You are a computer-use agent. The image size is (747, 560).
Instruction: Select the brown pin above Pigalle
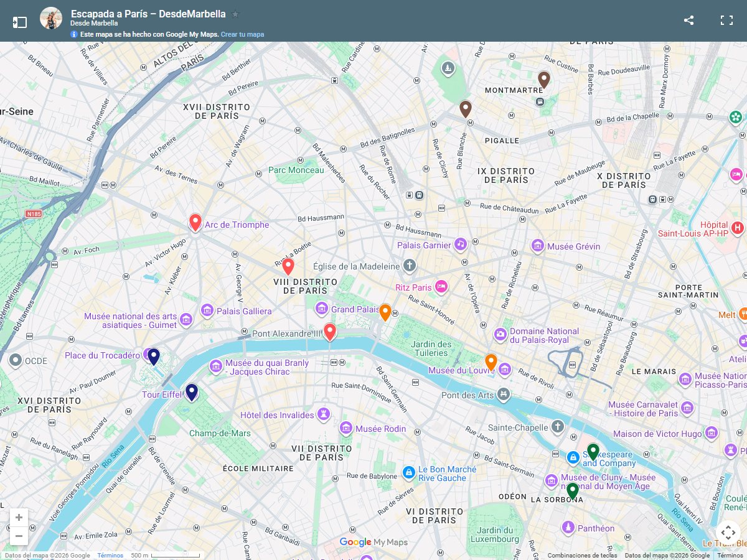(465, 109)
